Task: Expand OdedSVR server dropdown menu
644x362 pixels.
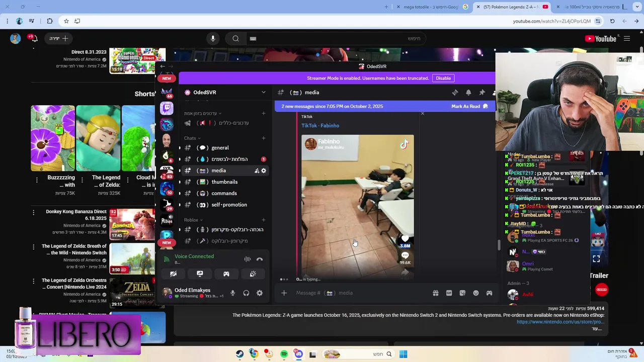Action: click(263, 93)
